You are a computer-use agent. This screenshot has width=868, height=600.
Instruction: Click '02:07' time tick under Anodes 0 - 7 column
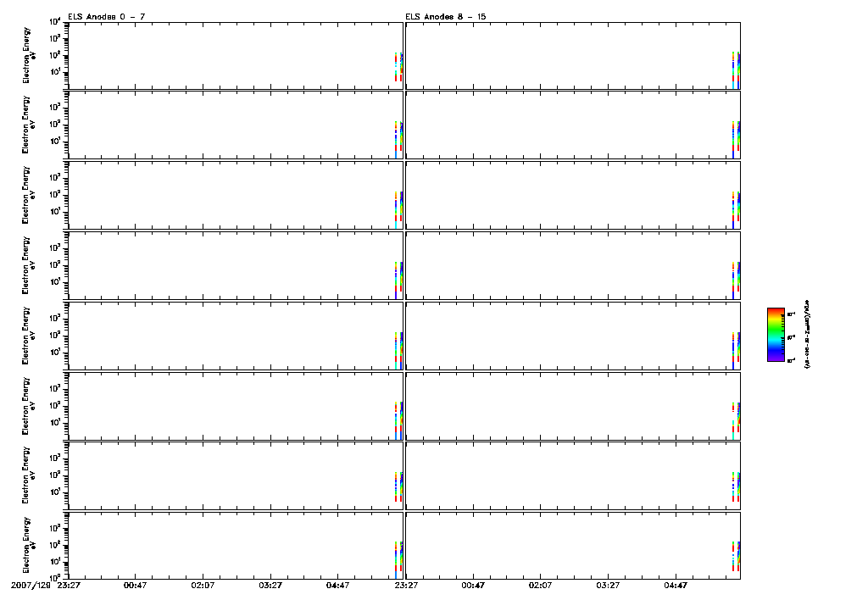[203, 586]
